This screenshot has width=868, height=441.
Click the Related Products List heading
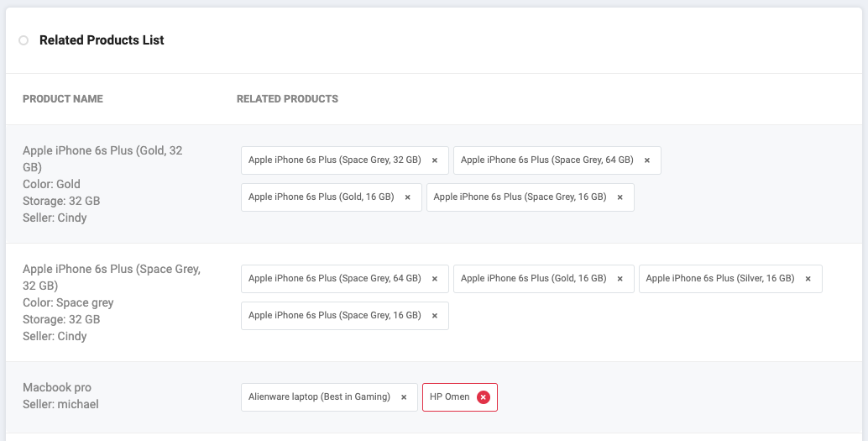[102, 40]
